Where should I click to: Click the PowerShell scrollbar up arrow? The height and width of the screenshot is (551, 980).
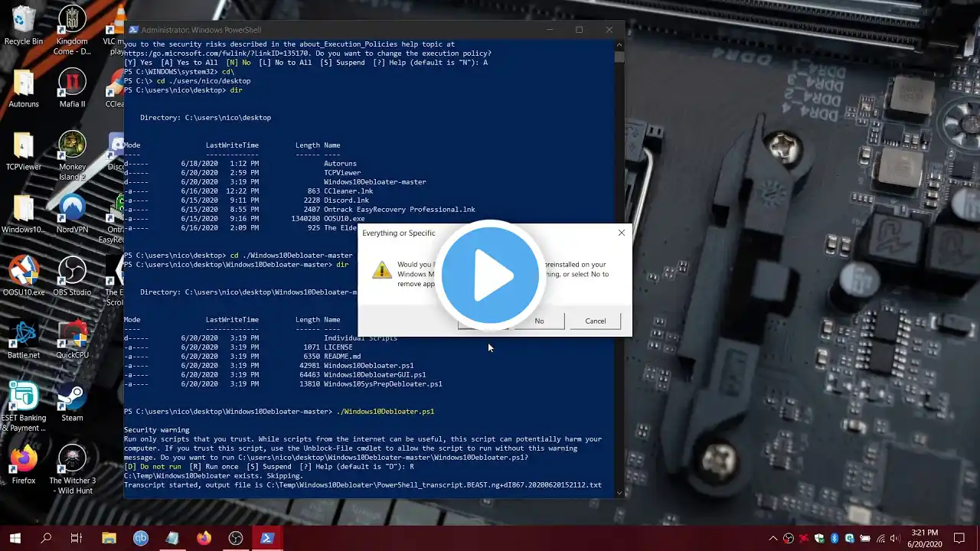[x=619, y=45]
